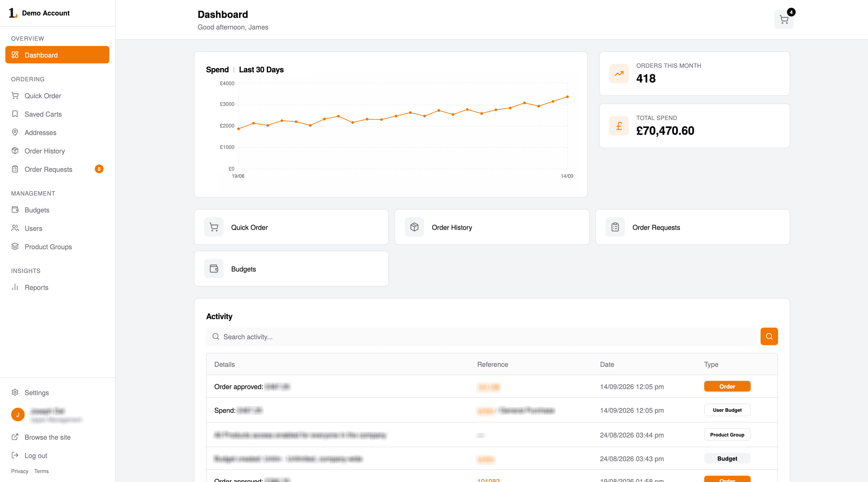Click the orange search button
This screenshot has height=482, width=868.
tap(769, 336)
